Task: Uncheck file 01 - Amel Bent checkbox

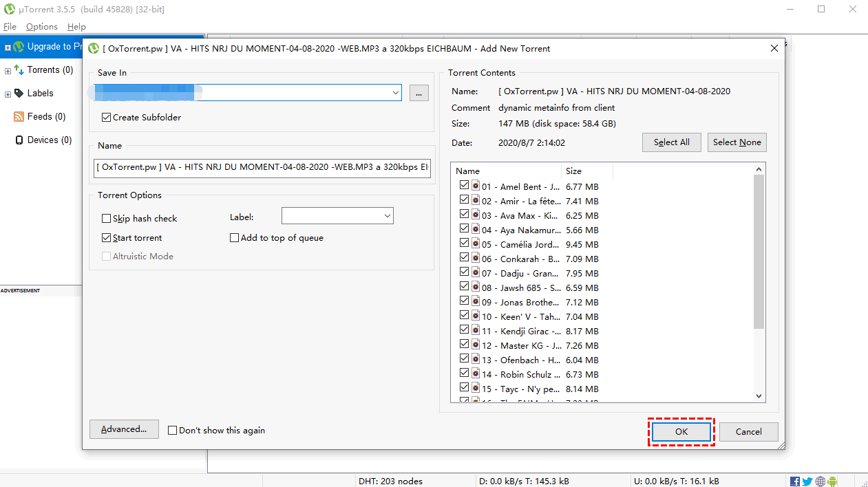Action: tap(464, 186)
